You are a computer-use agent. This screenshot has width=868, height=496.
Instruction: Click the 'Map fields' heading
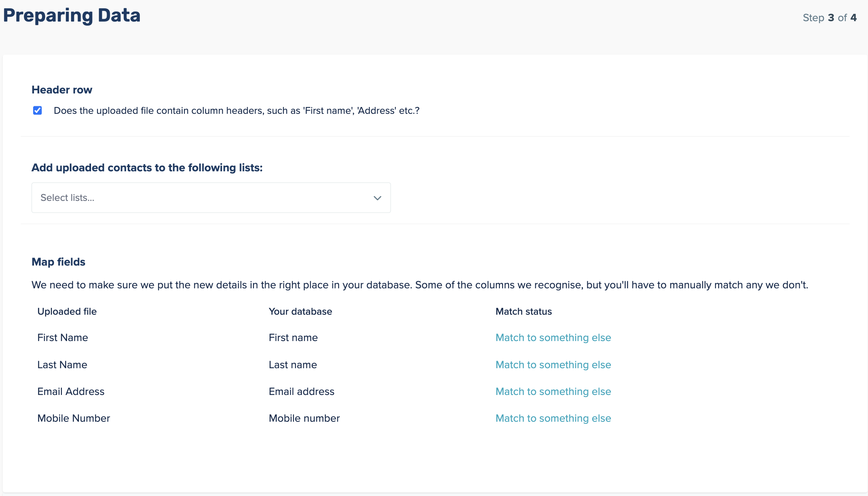pos(58,262)
